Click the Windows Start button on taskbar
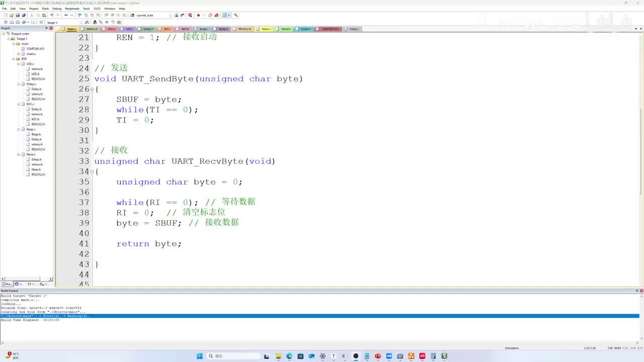The height and width of the screenshot is (362, 644). [200, 356]
